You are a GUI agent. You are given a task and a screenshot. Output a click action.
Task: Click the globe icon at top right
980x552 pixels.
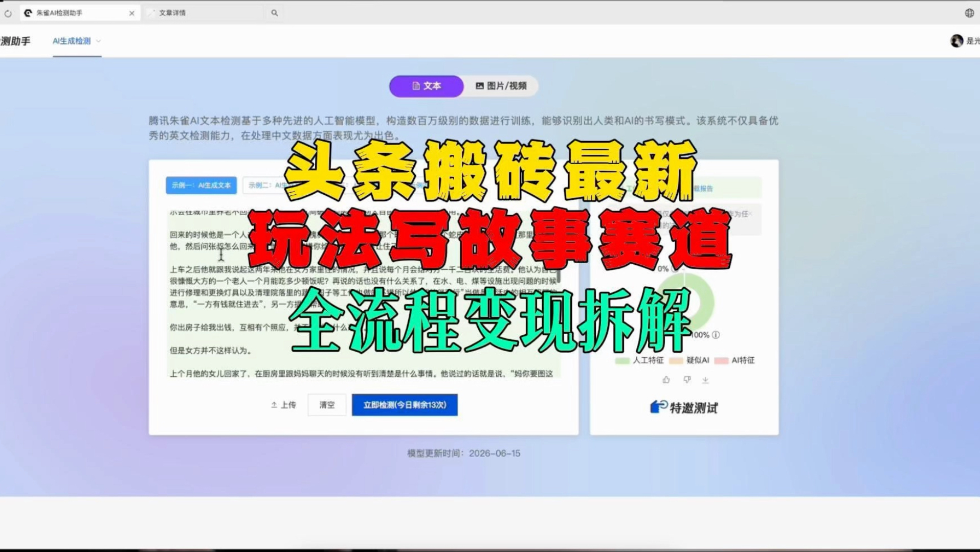point(969,13)
